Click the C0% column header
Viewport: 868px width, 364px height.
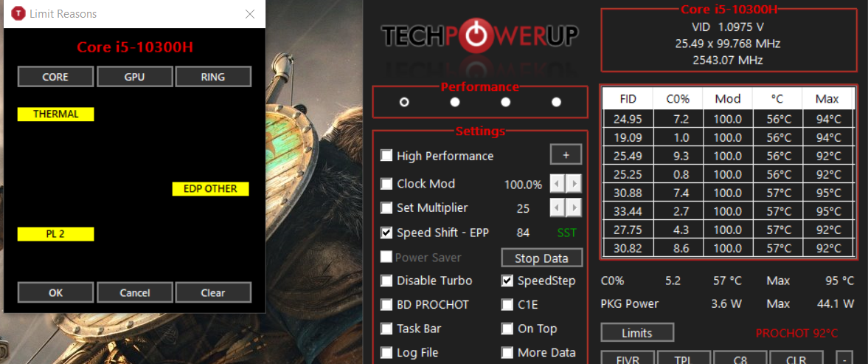(x=678, y=99)
